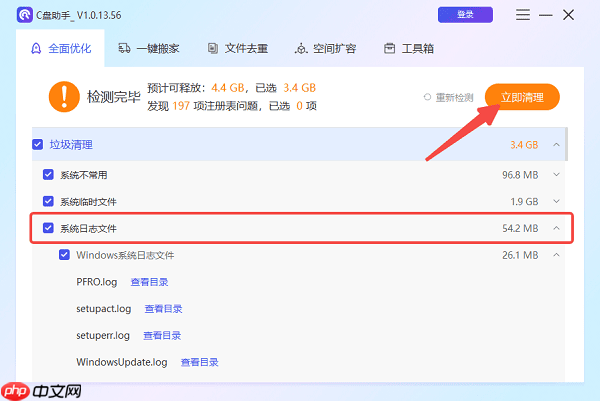Switch to the 一键搬家 tab
The image size is (600, 401).
coord(149,49)
